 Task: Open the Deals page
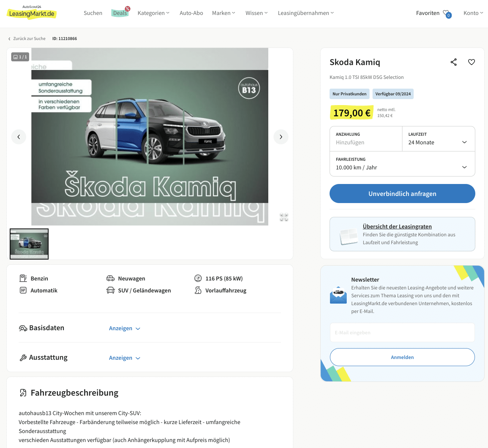tap(120, 13)
